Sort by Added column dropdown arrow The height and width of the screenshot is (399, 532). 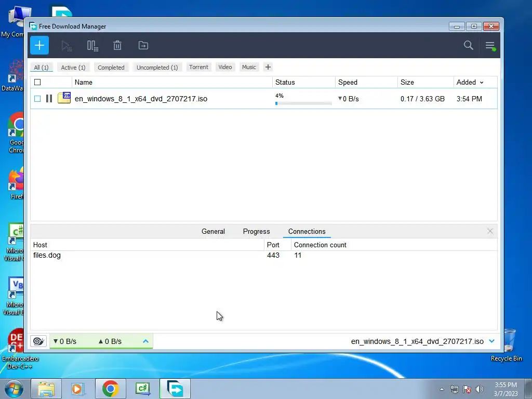482,83
